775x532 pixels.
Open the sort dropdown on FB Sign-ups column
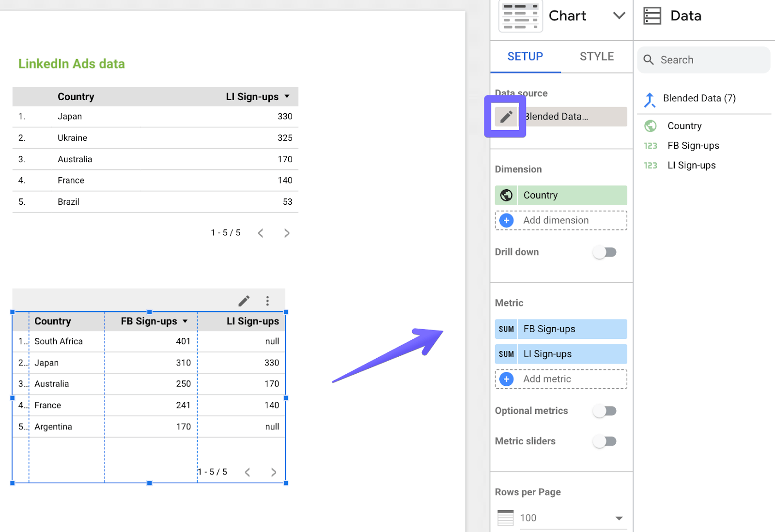(185, 320)
